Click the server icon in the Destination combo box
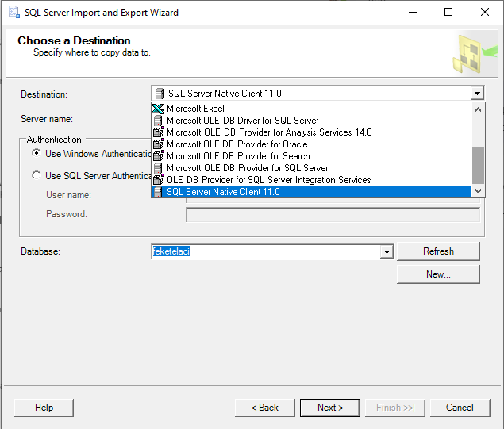This screenshot has width=504, height=429. [160, 94]
